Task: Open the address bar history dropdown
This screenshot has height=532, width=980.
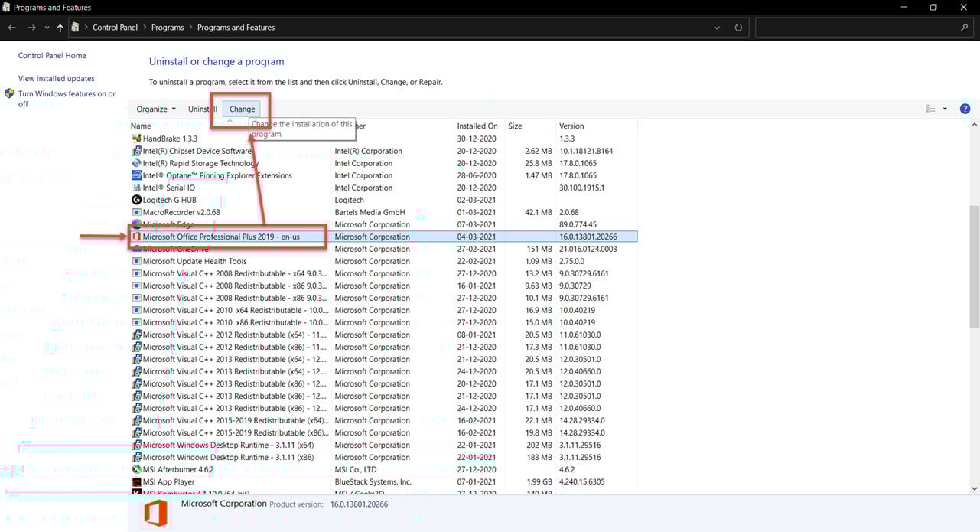Action: pos(717,28)
